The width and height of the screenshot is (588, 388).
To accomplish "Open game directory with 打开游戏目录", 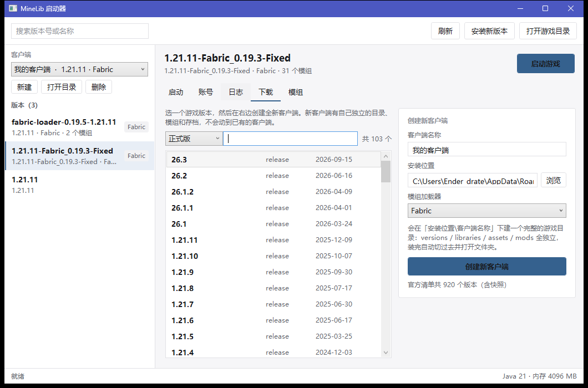I will pyautogui.click(x=548, y=31).
